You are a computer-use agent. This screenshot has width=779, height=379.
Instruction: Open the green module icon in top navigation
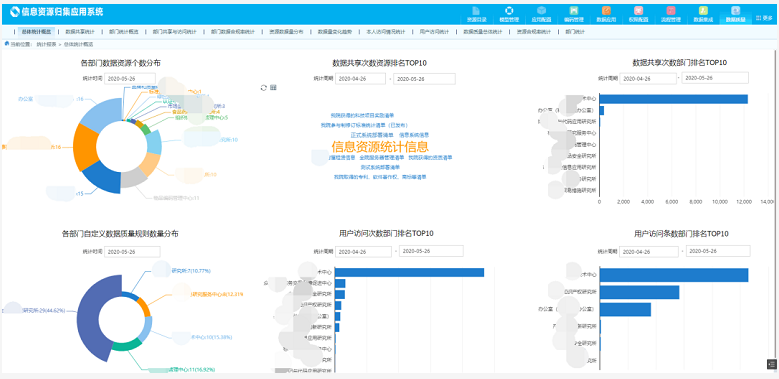[574, 10]
